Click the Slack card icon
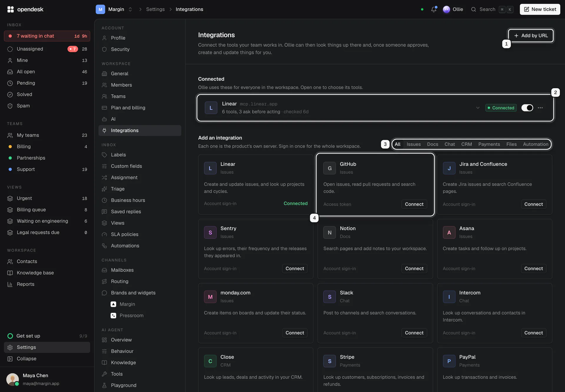The width and height of the screenshot is (565, 392). click(x=330, y=297)
